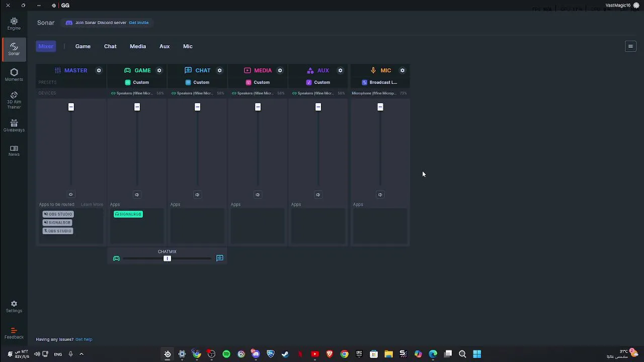The height and width of the screenshot is (362, 644).
Task: Open GAME channel settings gear
Action: [159, 70]
